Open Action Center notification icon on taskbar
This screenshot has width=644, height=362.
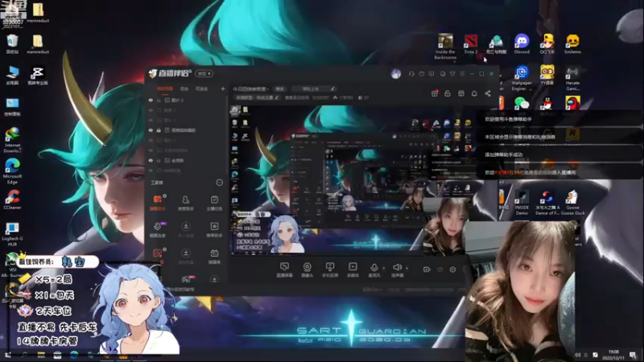pyautogui.click(x=633, y=355)
